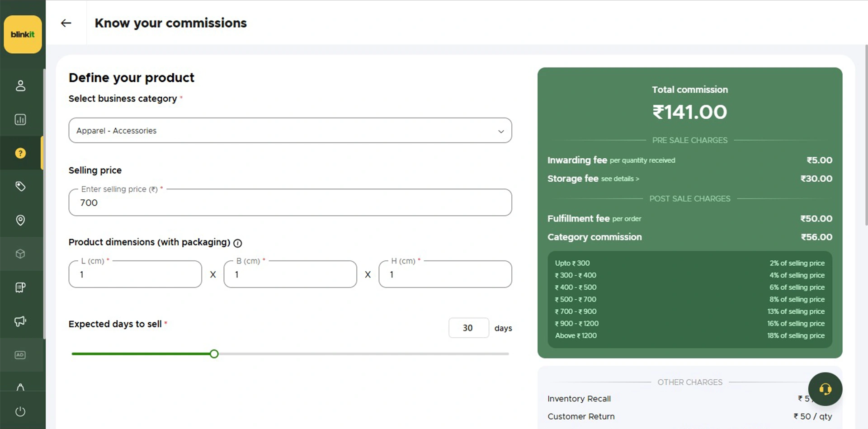This screenshot has width=868, height=429.
Task: Open the headset support chat button
Action: (x=825, y=389)
